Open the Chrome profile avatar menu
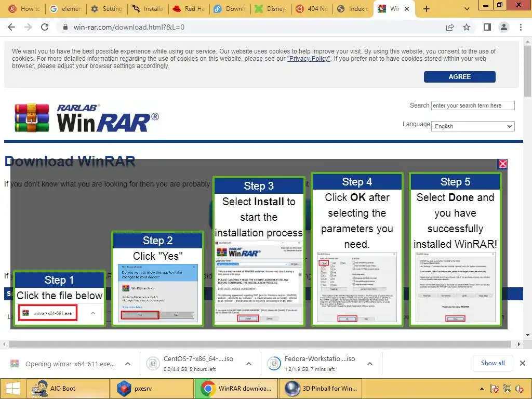This screenshot has height=399, width=532. pyautogui.click(x=504, y=27)
